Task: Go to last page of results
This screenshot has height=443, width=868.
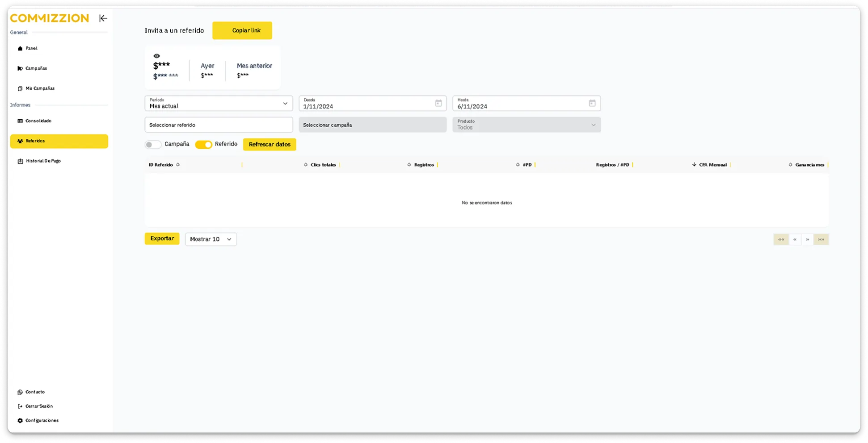Action: pos(821,239)
